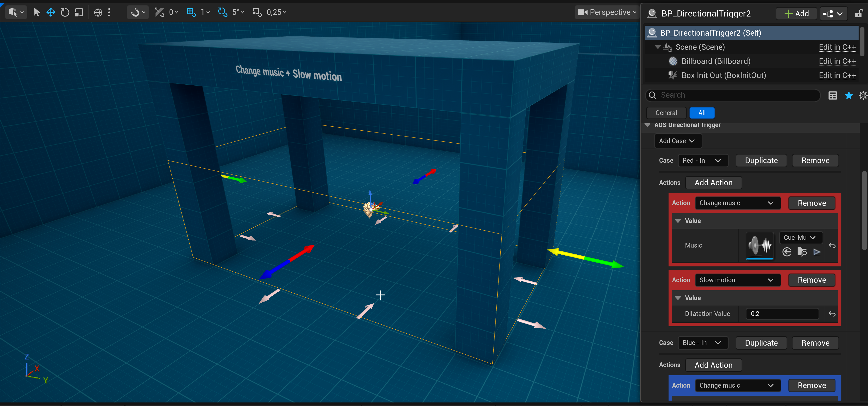
Task: Choose the Select object tool arrow
Action: click(37, 12)
